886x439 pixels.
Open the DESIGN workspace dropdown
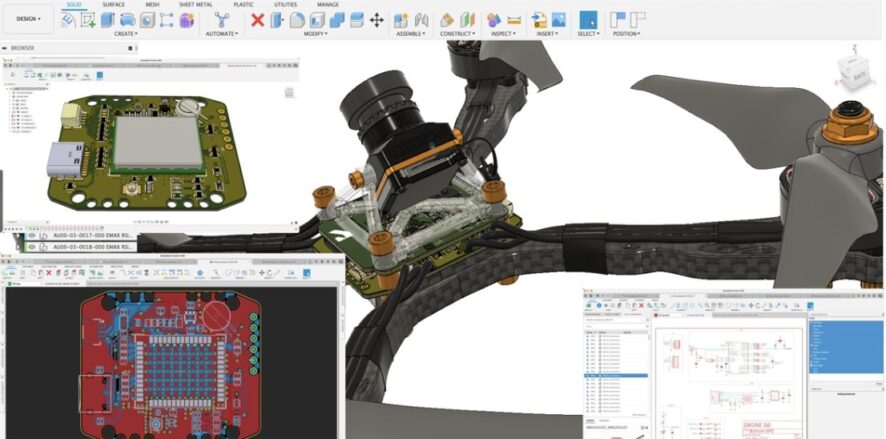click(x=27, y=18)
